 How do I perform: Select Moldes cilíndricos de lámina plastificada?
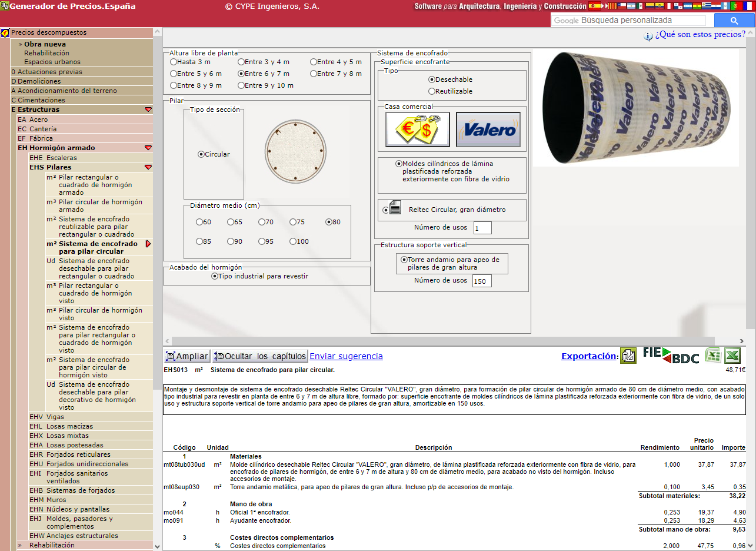click(399, 164)
